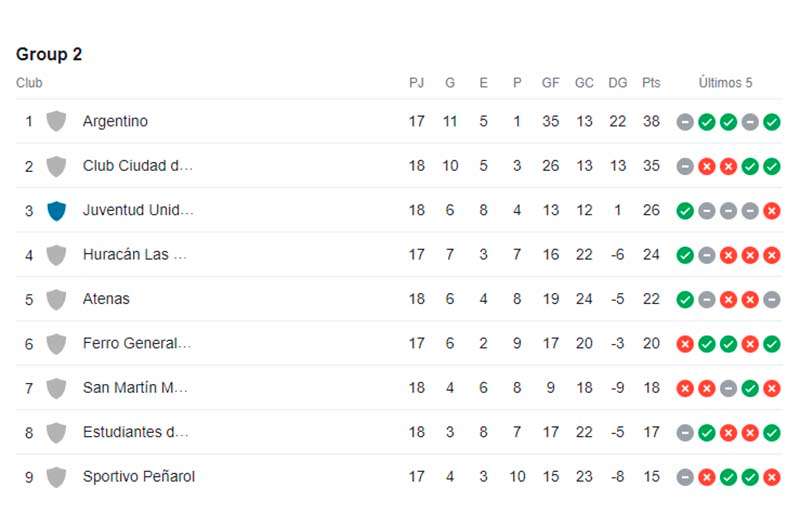Open the Argentino club name link
Image resolution: width=800 pixels, height=530 pixels.
[x=115, y=121]
